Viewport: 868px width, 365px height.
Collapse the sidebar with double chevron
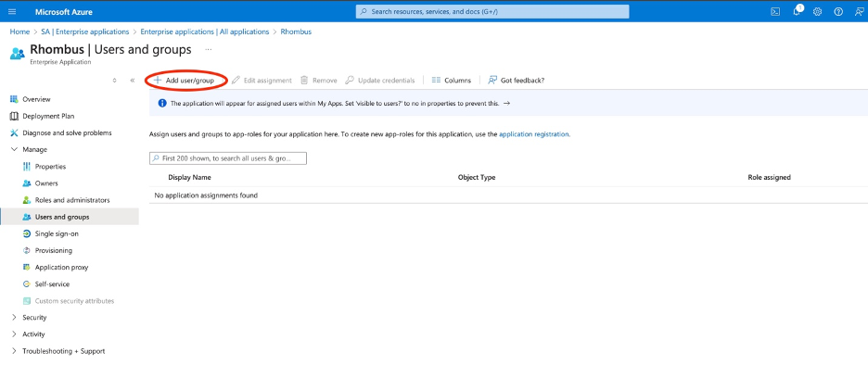click(x=133, y=81)
